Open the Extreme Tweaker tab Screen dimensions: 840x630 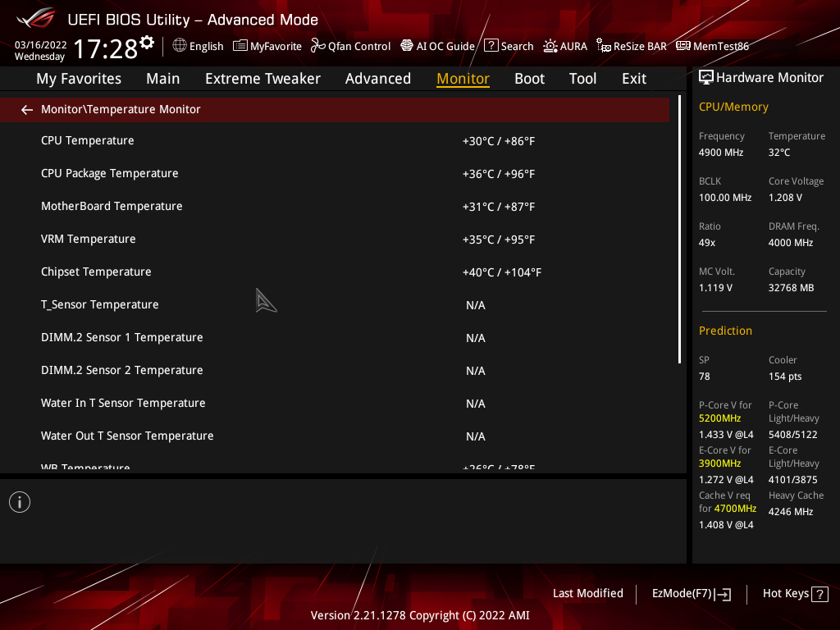262,79
